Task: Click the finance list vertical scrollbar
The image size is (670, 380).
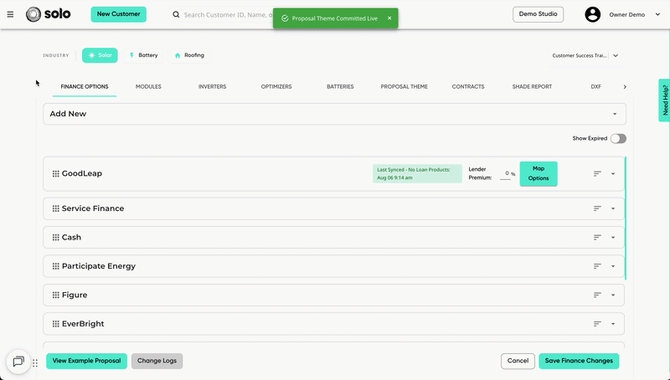Action: 626,218
